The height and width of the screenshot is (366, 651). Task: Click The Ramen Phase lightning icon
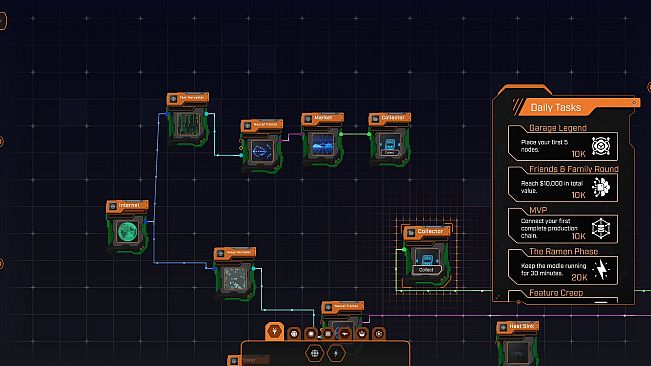[601, 270]
